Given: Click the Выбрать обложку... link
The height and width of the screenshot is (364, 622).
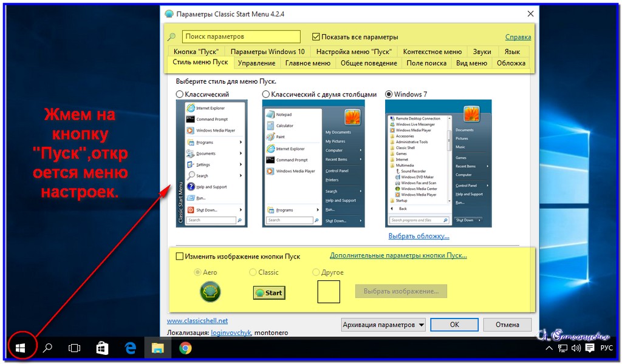Looking at the screenshot, I should (419, 236).
